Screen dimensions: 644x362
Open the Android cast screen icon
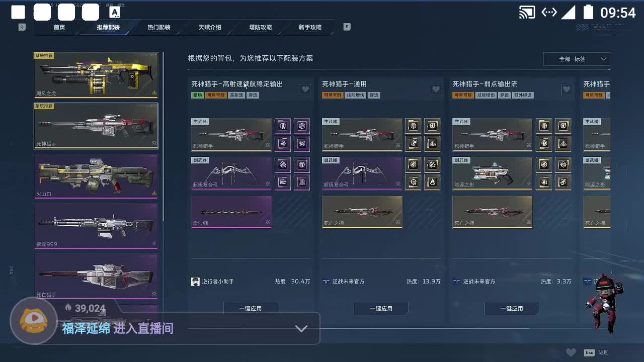(x=527, y=12)
